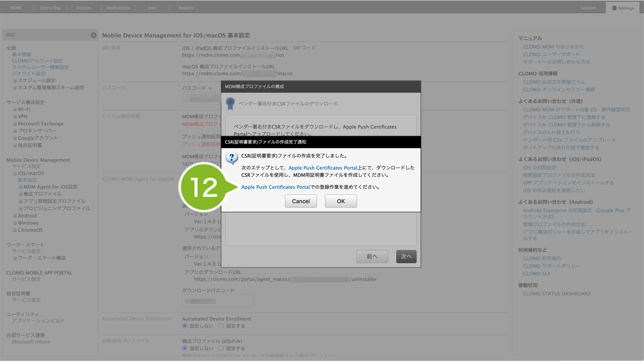Collapse the 設定 sidebar with the arrow icon

[x=93, y=35]
